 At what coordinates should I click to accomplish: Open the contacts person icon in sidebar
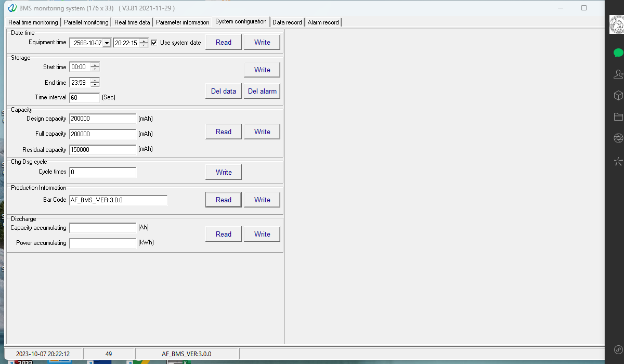pos(618,74)
